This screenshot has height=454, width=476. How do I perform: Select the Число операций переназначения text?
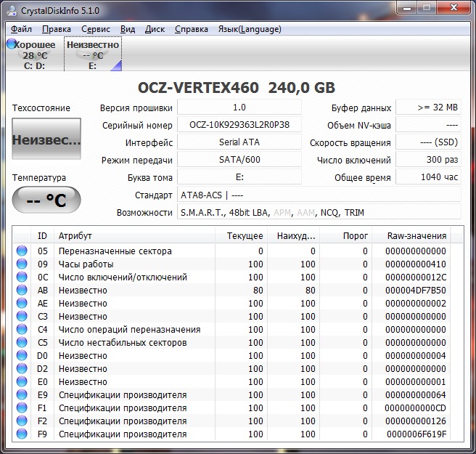(129, 329)
